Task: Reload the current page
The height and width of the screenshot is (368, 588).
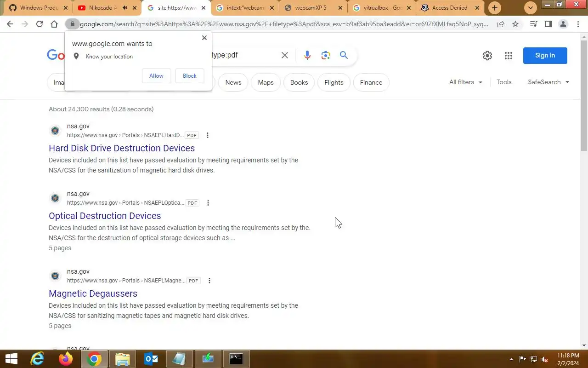Action: pyautogui.click(x=40, y=24)
